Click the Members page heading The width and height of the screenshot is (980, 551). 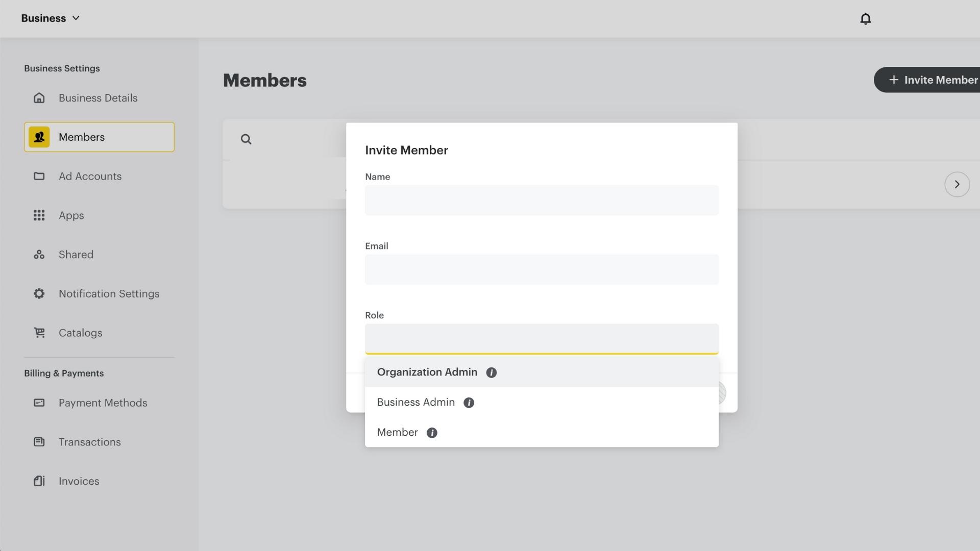point(264,81)
